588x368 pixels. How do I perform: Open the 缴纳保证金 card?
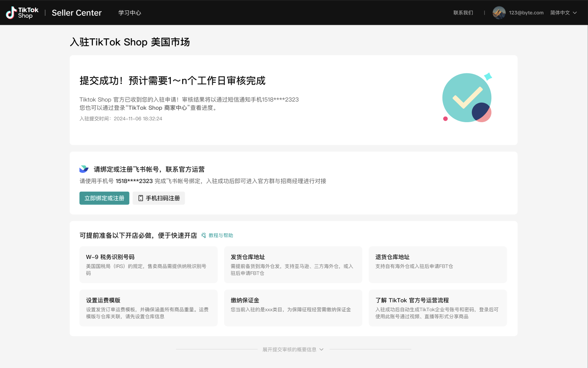pyautogui.click(x=293, y=307)
